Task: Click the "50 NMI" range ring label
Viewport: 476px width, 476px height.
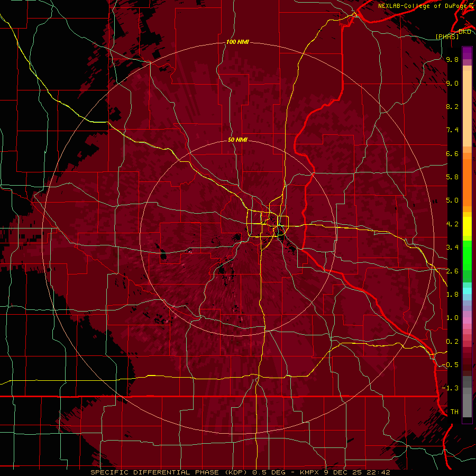Action: tap(237, 140)
